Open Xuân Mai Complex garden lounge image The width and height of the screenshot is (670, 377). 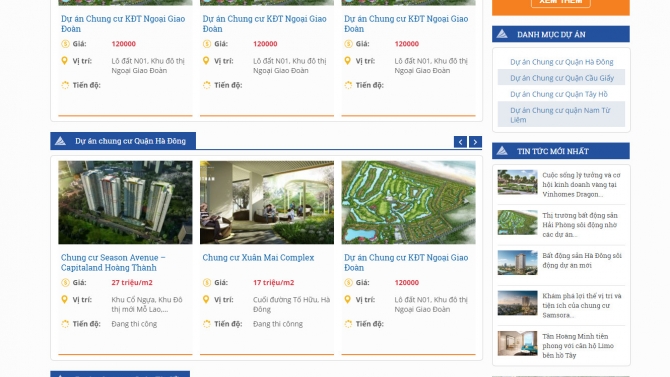267,203
